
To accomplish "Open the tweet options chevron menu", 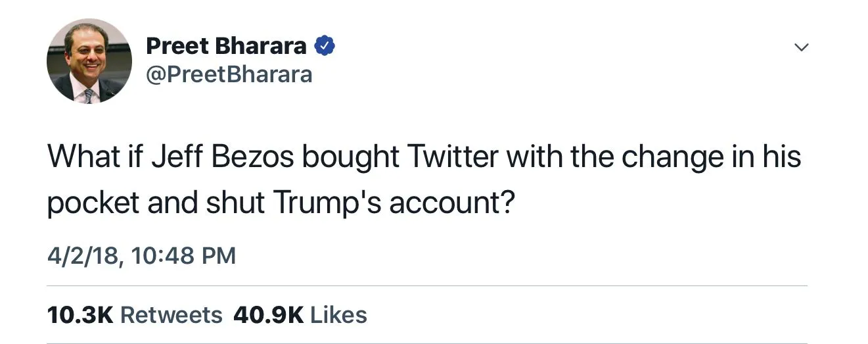I will pos(800,47).
